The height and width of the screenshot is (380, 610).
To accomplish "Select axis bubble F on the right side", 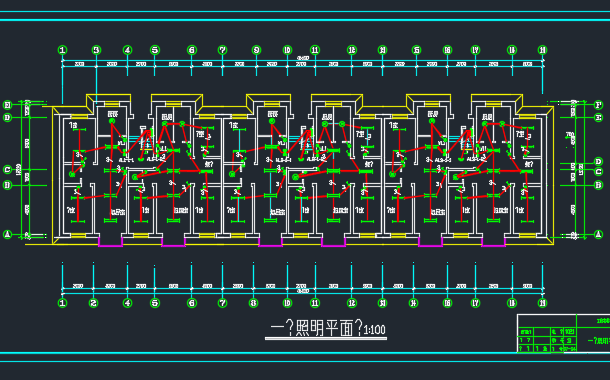I will (598, 105).
